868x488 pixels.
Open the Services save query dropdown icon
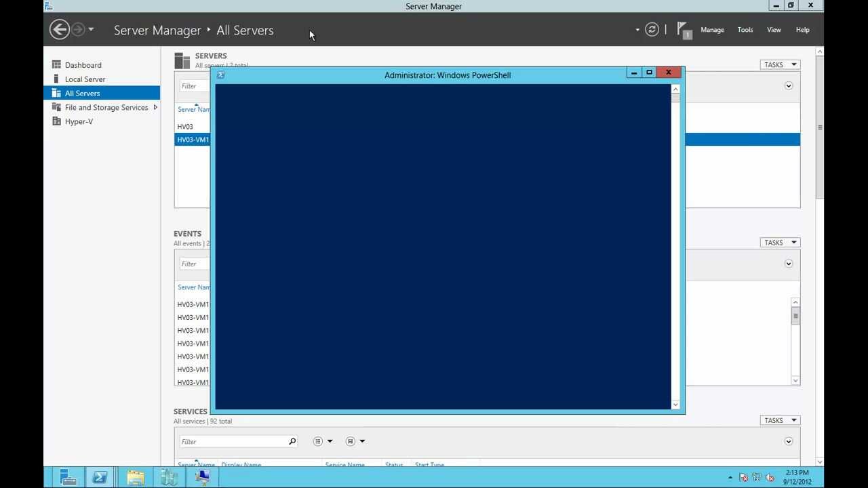pyautogui.click(x=355, y=441)
